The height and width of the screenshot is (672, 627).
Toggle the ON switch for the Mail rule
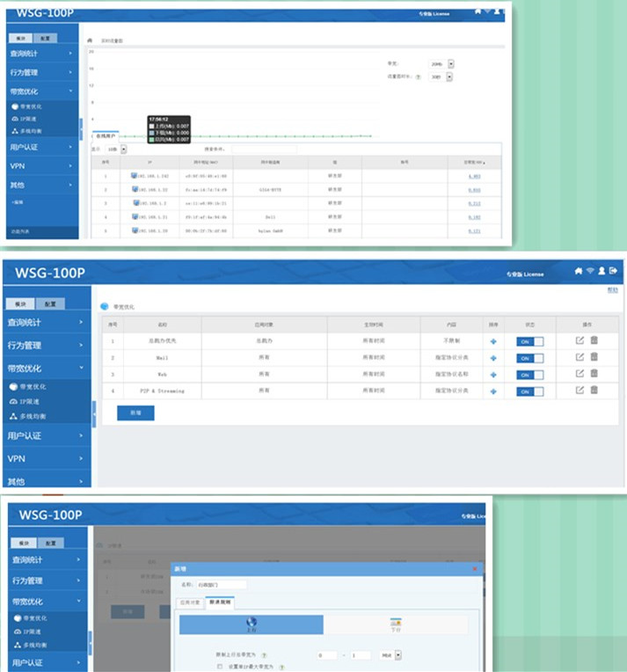pos(529,358)
